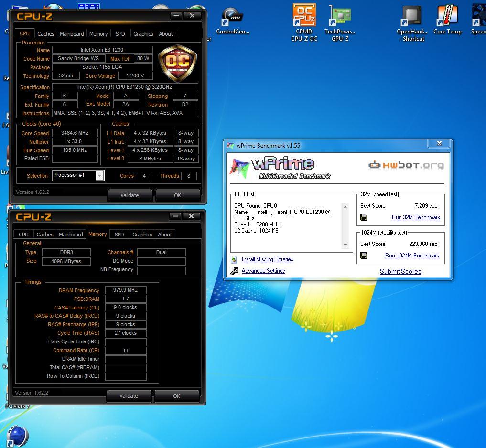This screenshot has height=448, width=486.
Task: Open Graphics tab in bottom CPU-Z window
Action: tap(142, 235)
